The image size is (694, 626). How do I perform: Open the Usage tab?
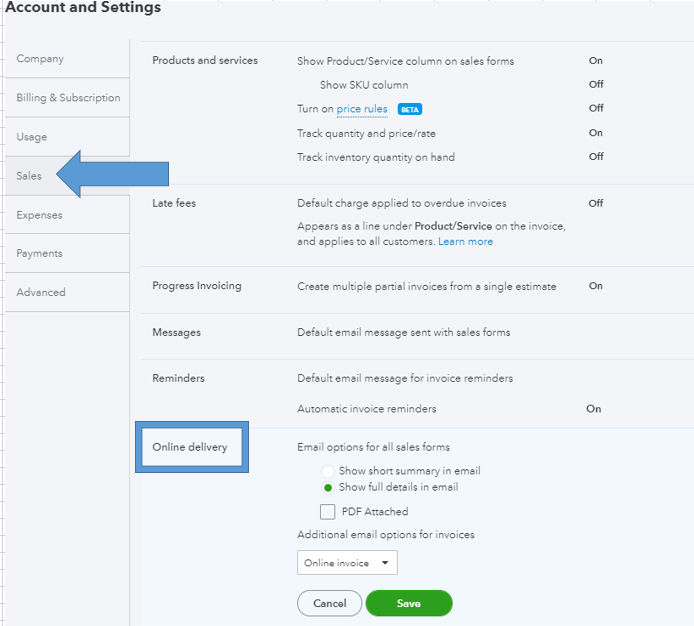[32, 137]
